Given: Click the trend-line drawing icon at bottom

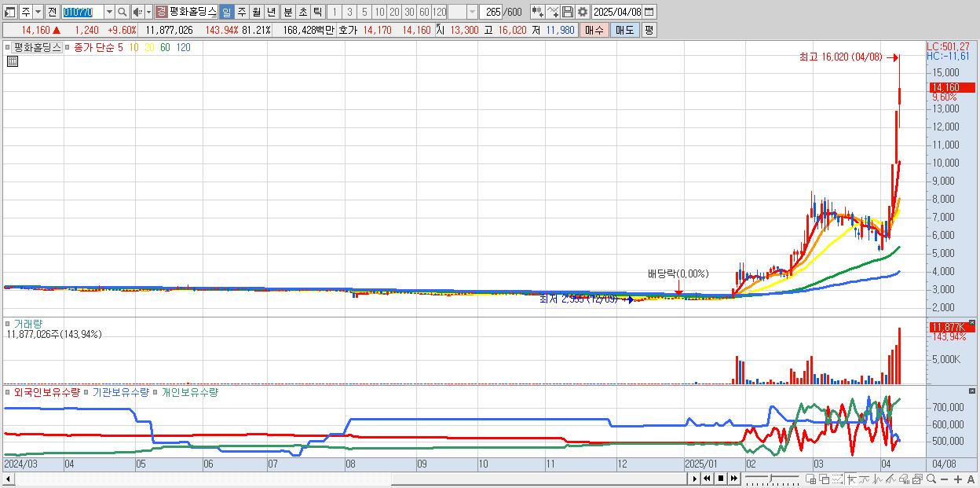Looking at the screenshot, I should coord(892,479).
